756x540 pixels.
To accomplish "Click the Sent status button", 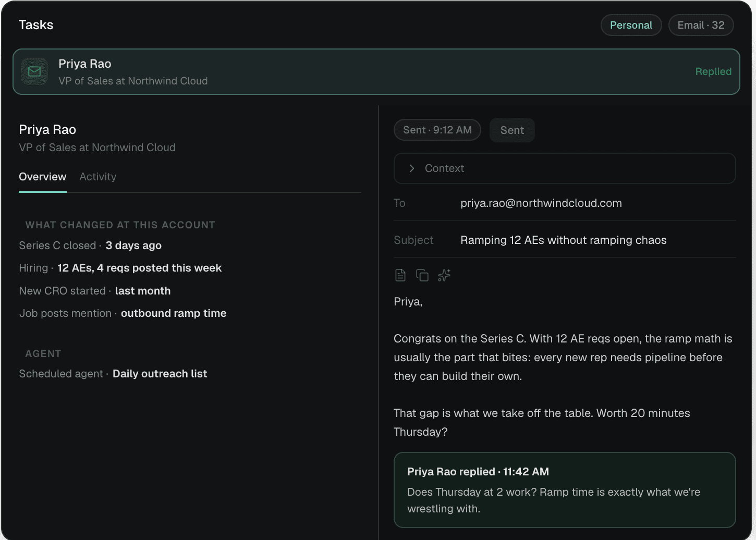I will click(x=512, y=130).
